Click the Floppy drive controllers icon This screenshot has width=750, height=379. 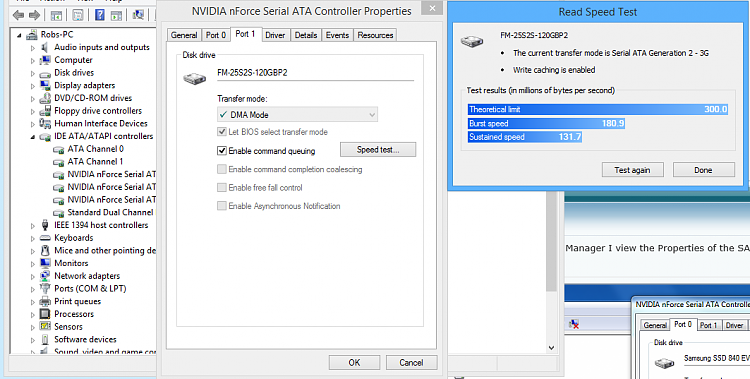45,111
